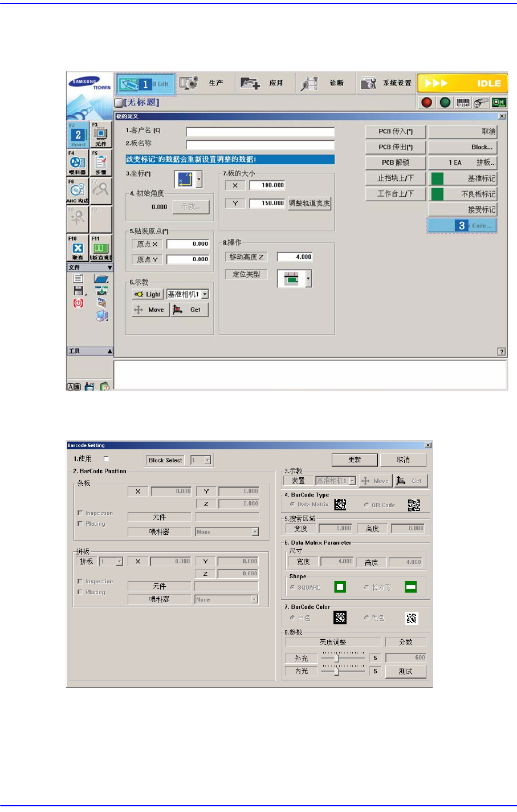Open the 3.坐标 coordinate dropdown
Image resolution: width=517 pixels, height=812 pixels.
pos(198,180)
